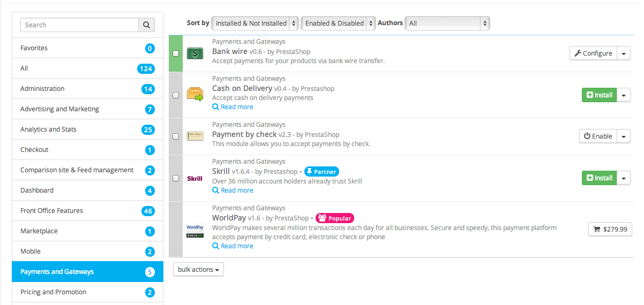Screen dimensions: 644x305
Task: Configure the Bank wire module
Action: [593, 54]
